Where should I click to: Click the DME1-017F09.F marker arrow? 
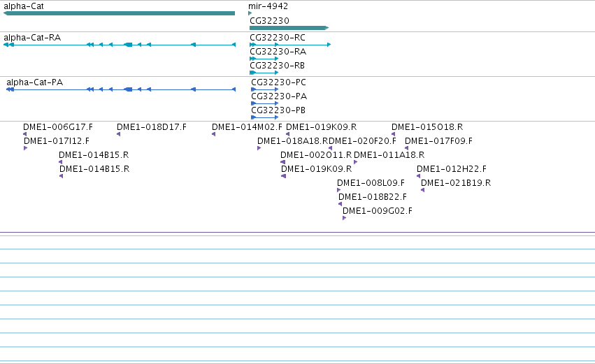point(406,148)
